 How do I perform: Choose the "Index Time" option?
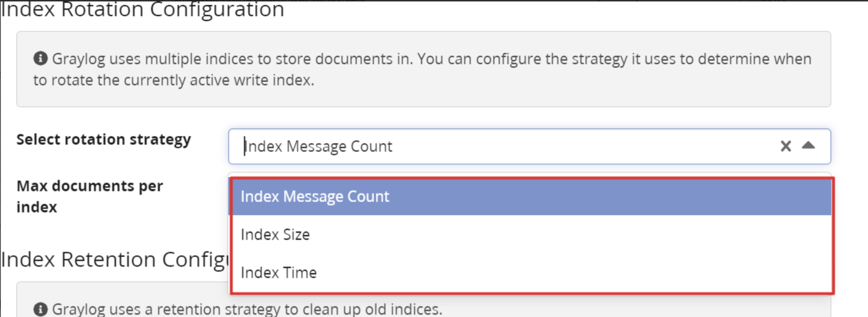(x=279, y=273)
